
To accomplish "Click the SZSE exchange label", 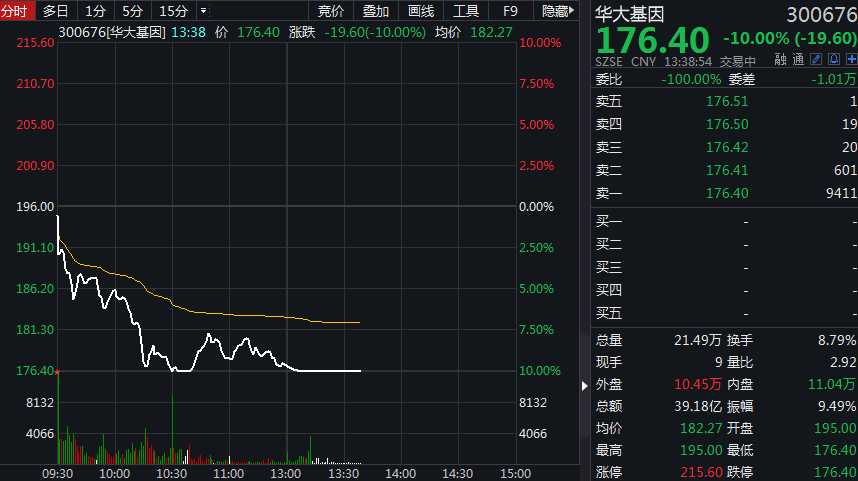I will 609,62.
